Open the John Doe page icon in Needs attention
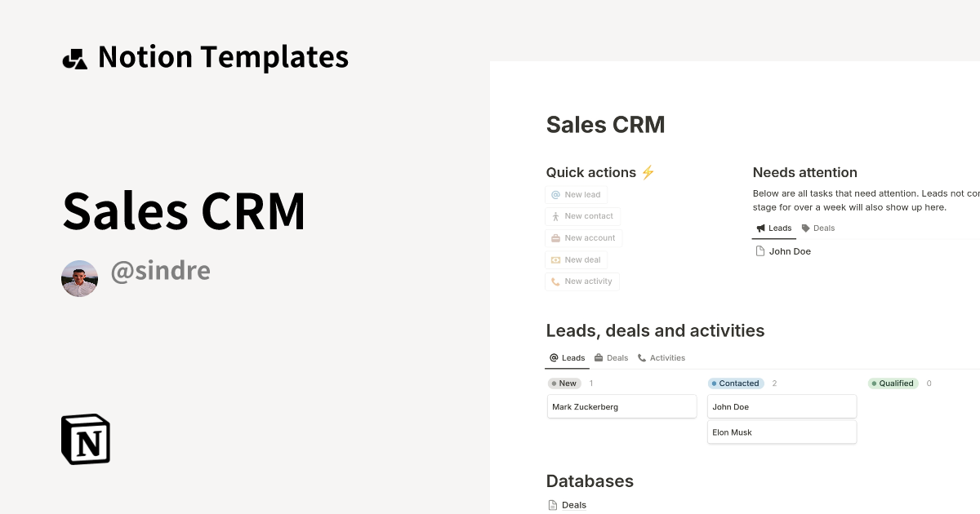 pos(760,251)
